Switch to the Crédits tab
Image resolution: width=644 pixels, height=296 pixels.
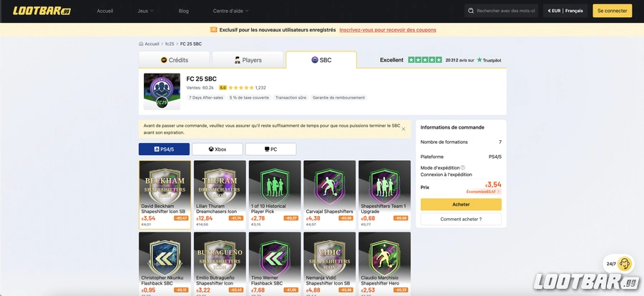[174, 60]
